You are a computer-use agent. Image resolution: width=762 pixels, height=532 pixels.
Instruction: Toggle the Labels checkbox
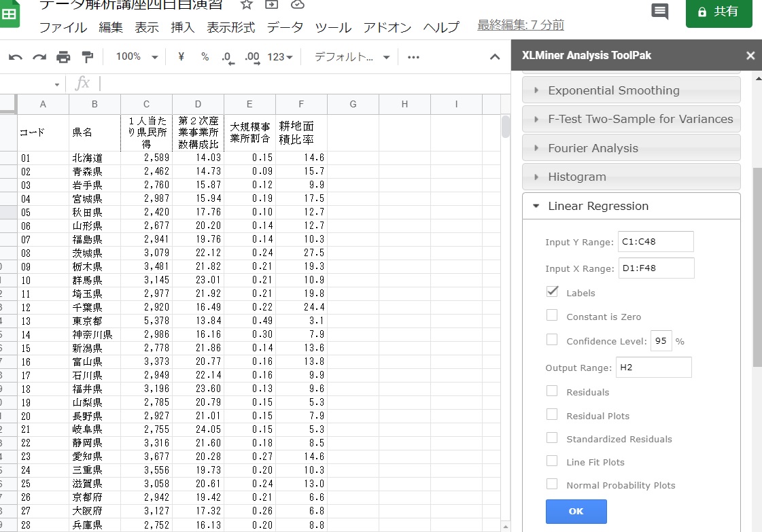pyautogui.click(x=552, y=291)
